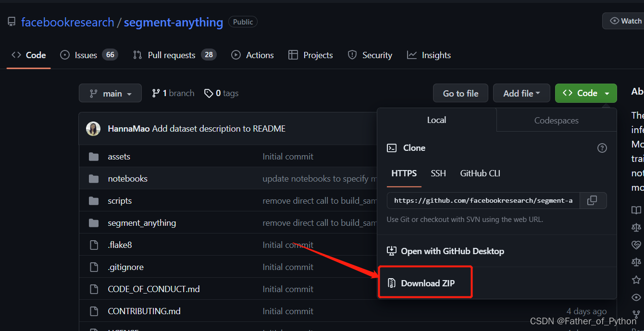
Task: Copy the clone URL with the copy icon
Action: click(x=593, y=201)
